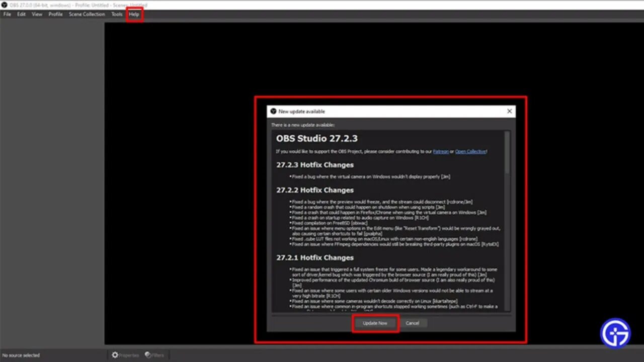Viewport: 644px width, 362px height.
Task: Open the Edit menu
Action: [21, 14]
